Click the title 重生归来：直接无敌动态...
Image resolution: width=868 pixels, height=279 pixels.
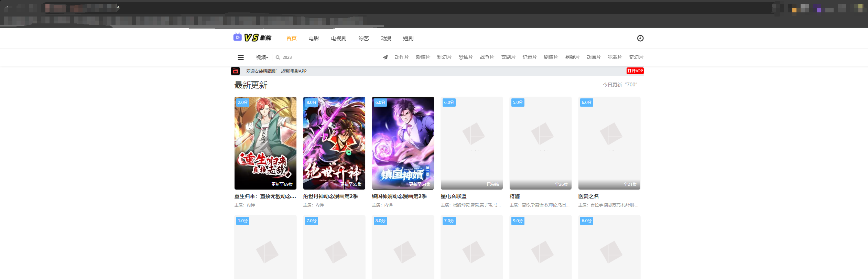(265, 196)
